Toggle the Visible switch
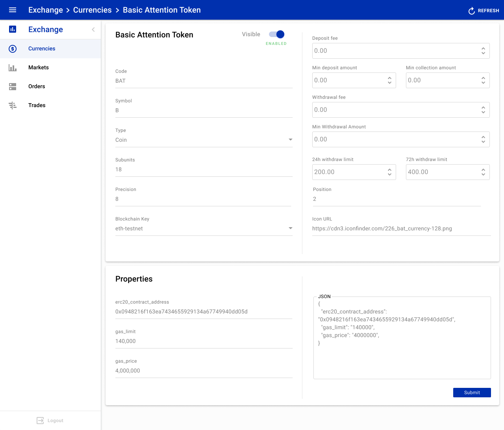 (277, 34)
